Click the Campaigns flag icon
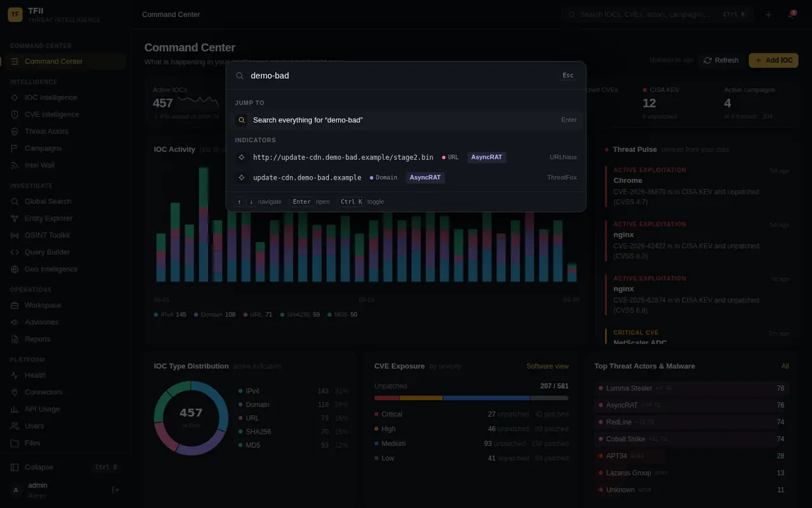Image resolution: width=812 pixels, height=508 pixels. coord(15,149)
